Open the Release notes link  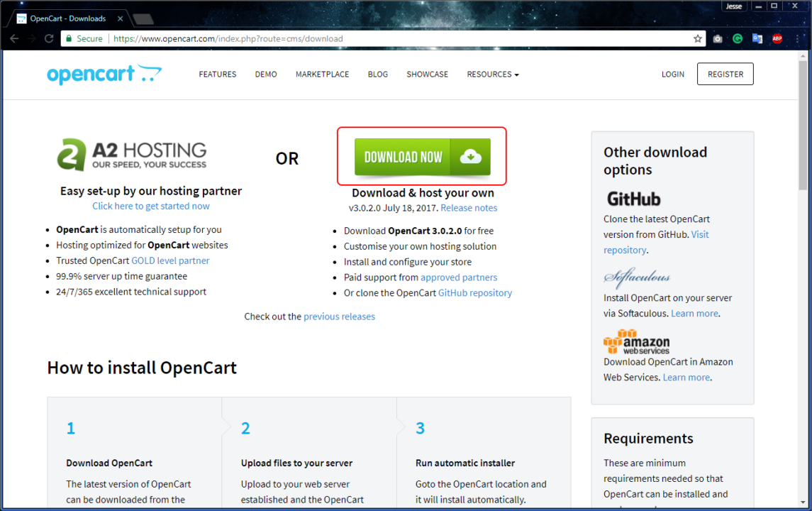469,208
